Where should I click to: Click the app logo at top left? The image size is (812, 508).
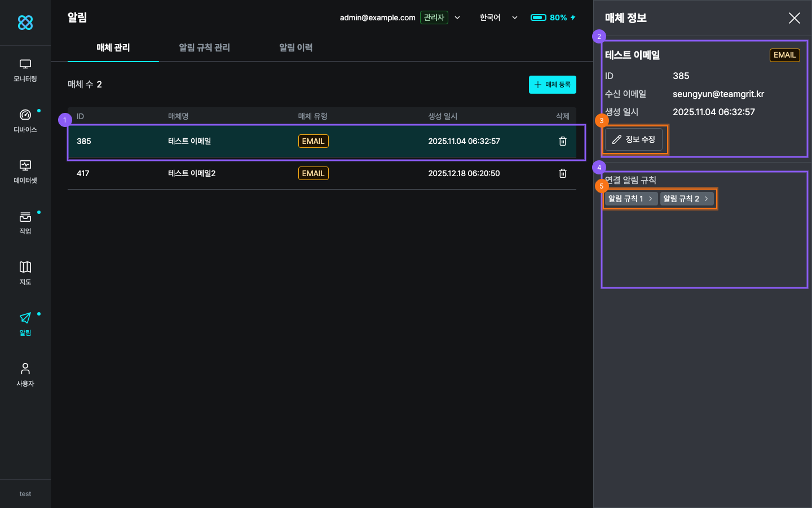pos(25,23)
